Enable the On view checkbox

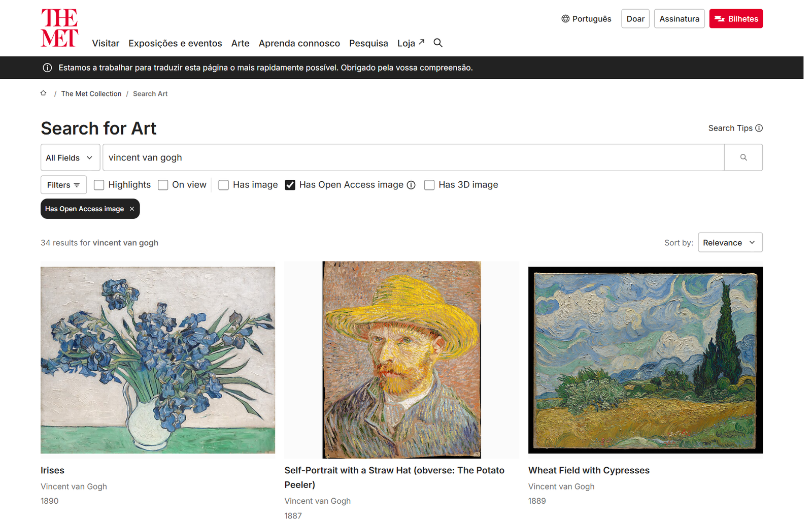163,185
